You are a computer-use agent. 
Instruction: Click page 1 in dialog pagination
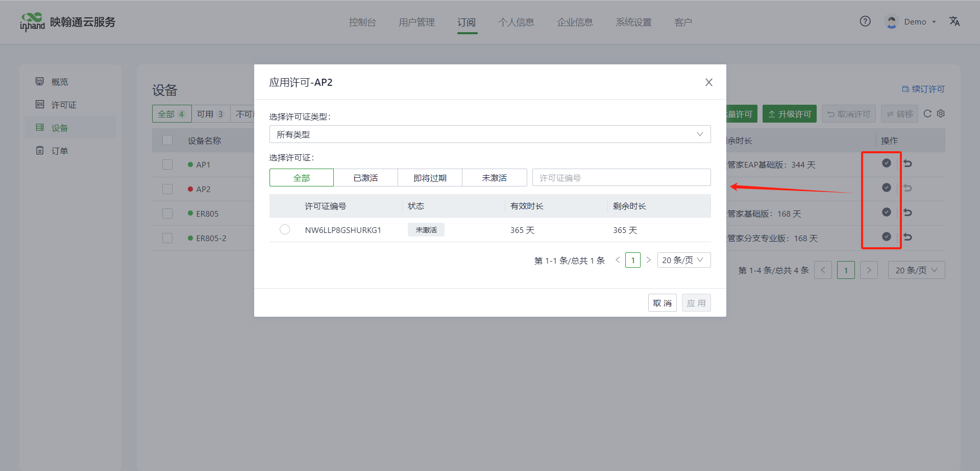(633, 260)
